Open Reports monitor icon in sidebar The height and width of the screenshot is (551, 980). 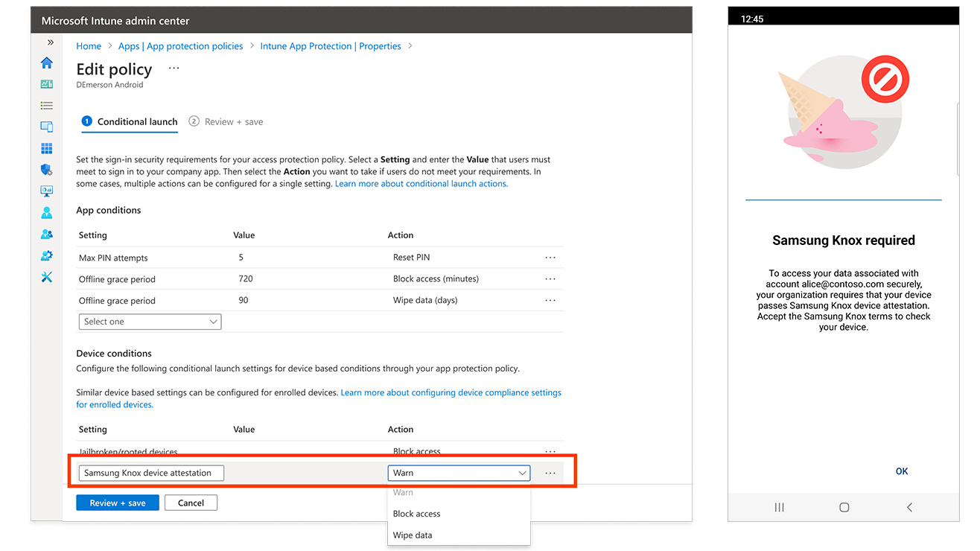click(47, 191)
